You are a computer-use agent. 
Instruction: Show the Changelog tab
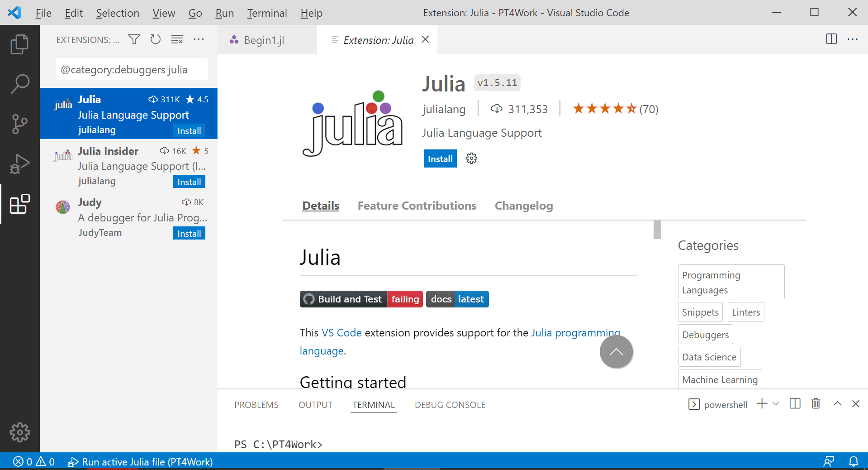pos(524,206)
